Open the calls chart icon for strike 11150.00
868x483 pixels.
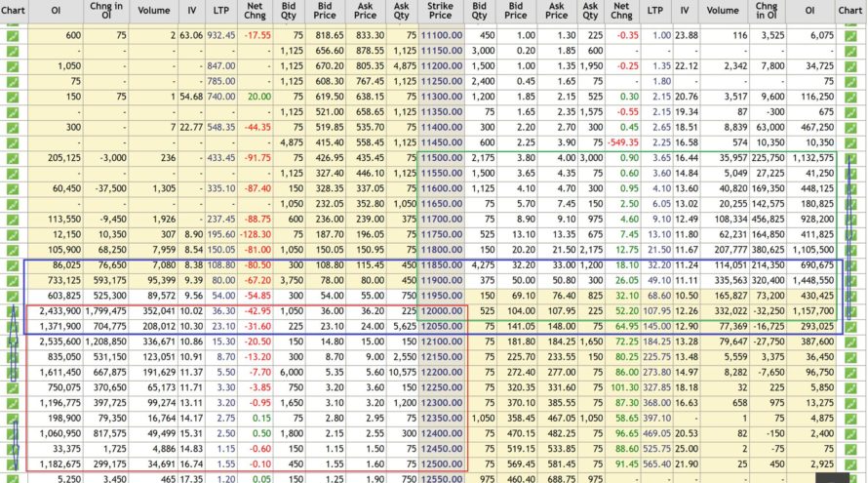pos(12,51)
